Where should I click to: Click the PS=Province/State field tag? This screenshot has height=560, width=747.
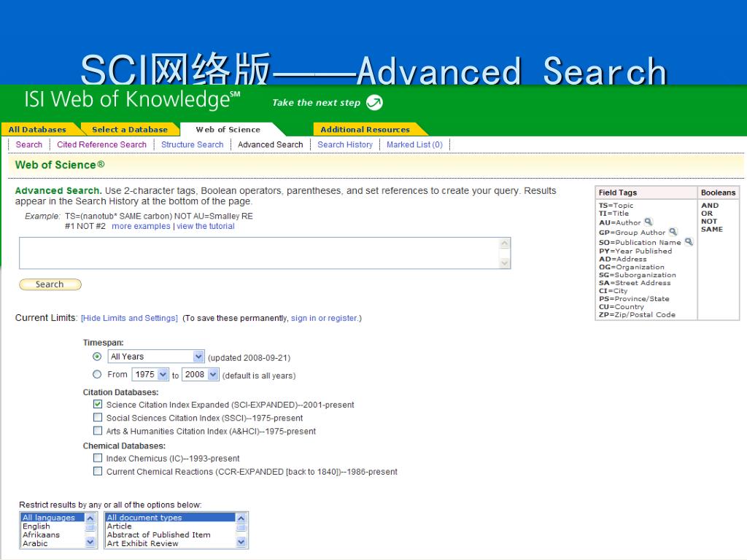pos(634,298)
